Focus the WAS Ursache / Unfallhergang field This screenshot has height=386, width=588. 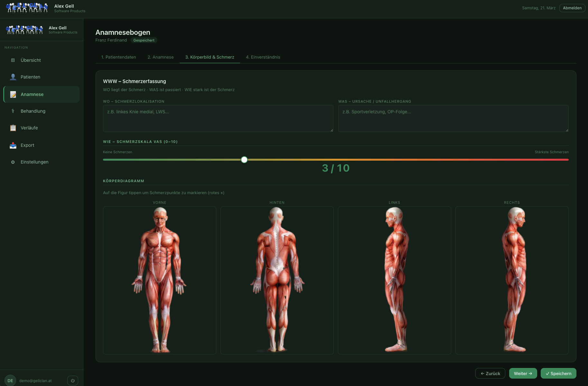[x=453, y=118]
